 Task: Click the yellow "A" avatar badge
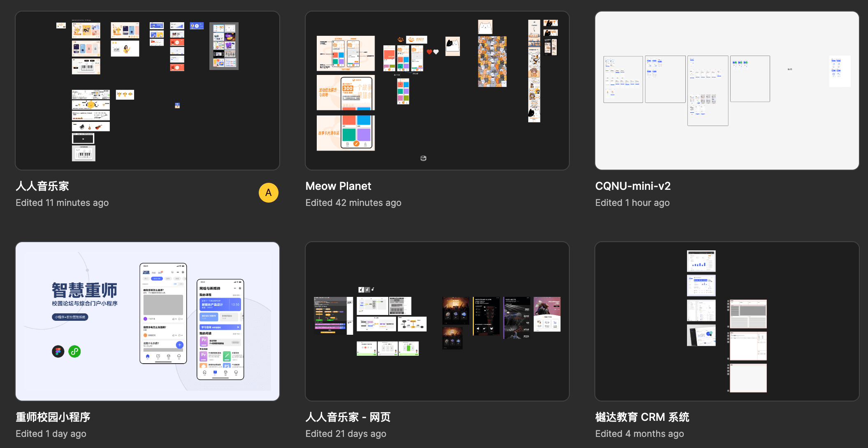[x=268, y=193]
